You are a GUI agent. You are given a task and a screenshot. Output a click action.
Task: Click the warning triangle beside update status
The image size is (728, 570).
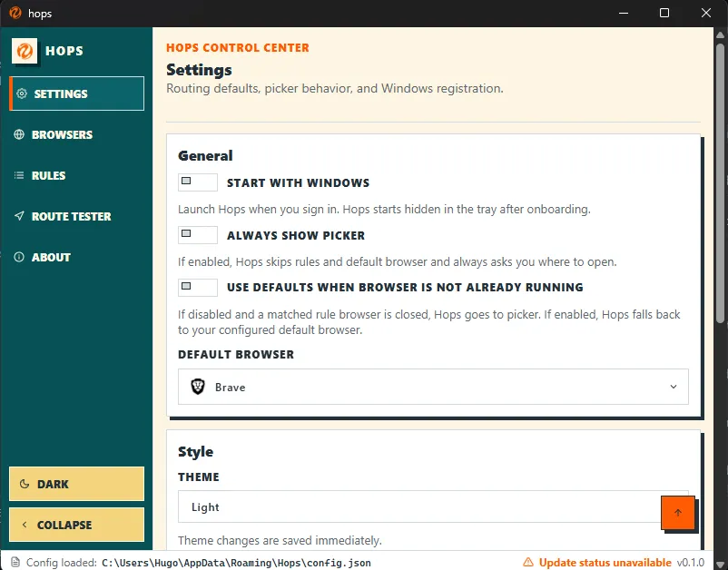(x=528, y=562)
